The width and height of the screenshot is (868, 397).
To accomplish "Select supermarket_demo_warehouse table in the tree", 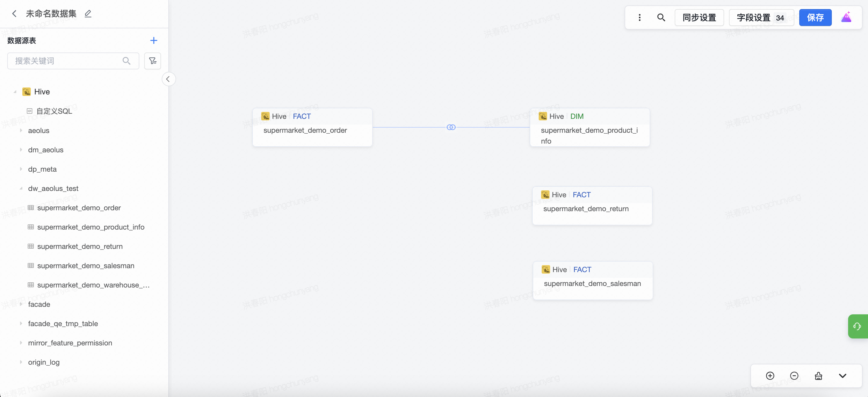I will coord(93,285).
